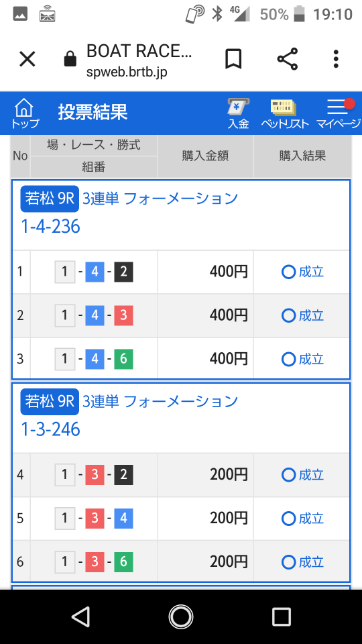Close the browser tab with X icon
Image resolution: width=362 pixels, height=644 pixels.
(27, 60)
